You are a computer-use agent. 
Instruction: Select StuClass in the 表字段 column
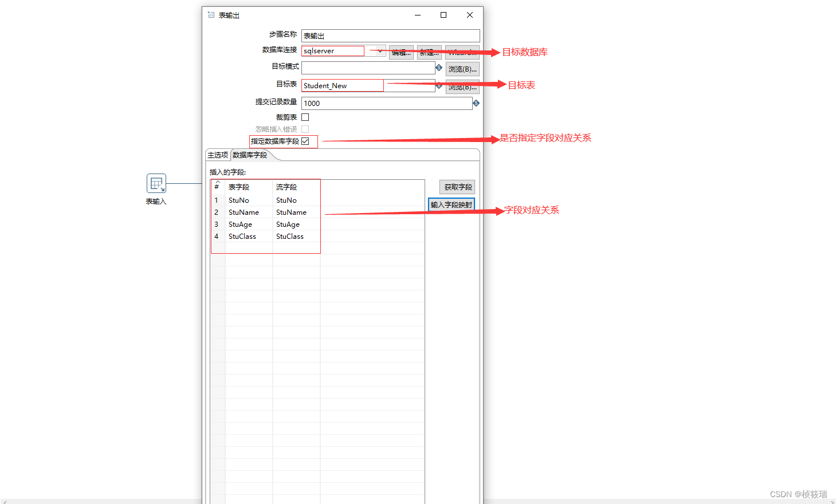click(x=242, y=237)
